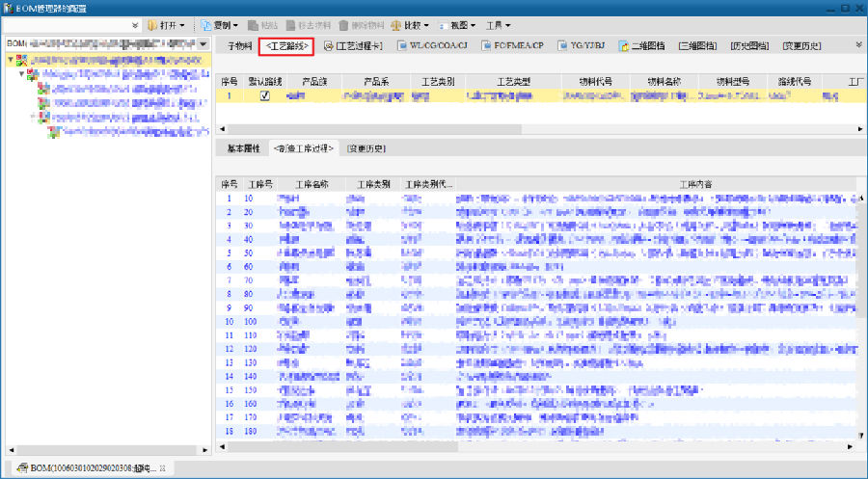The width and height of the screenshot is (868, 479).
Task: Show hidden tabs with the overflow chevron
Action: pyautogui.click(x=858, y=44)
